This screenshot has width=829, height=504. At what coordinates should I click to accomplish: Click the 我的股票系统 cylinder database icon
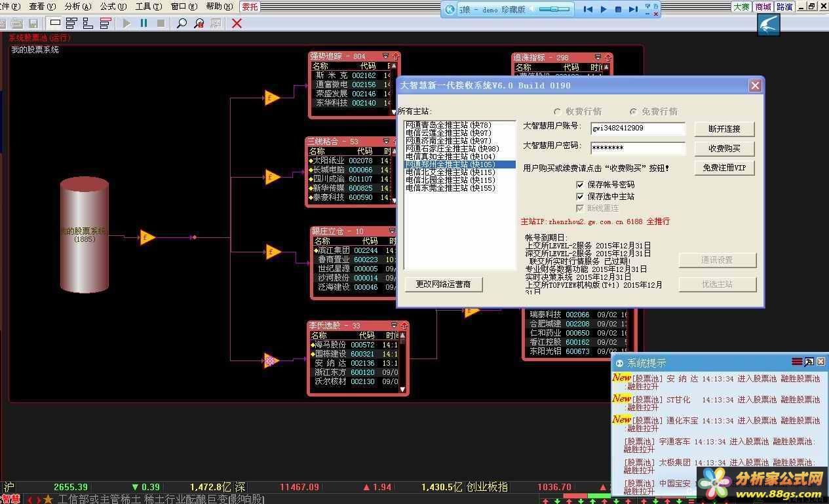(84, 235)
